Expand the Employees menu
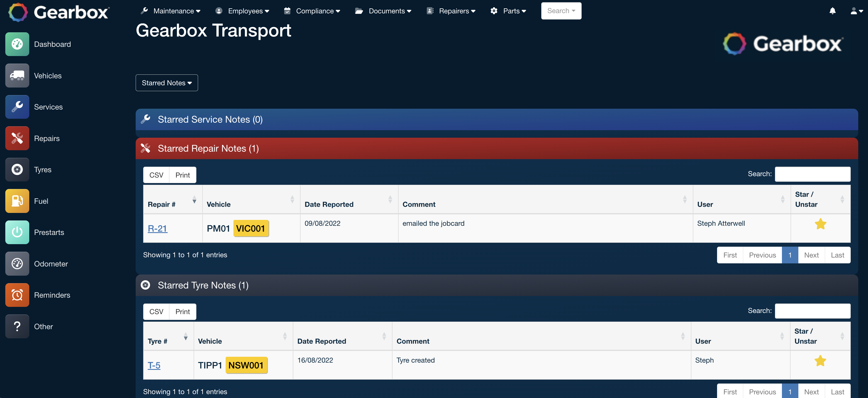The width and height of the screenshot is (868, 398). click(x=242, y=11)
